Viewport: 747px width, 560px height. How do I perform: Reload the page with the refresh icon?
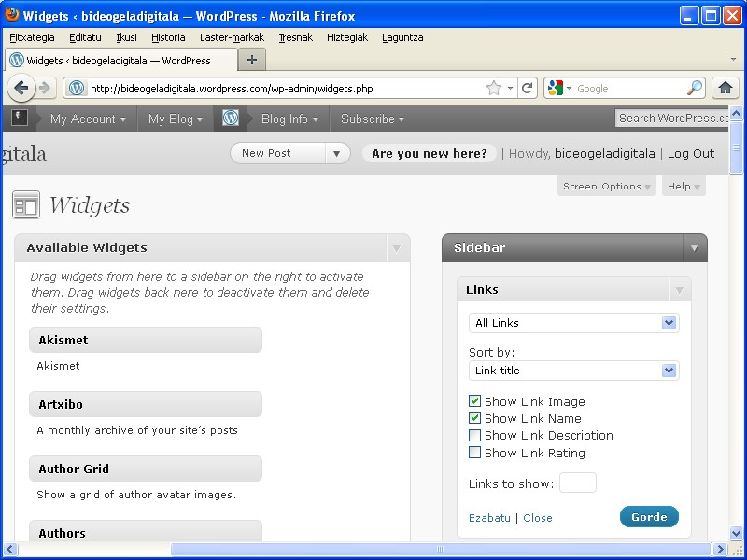coord(527,88)
